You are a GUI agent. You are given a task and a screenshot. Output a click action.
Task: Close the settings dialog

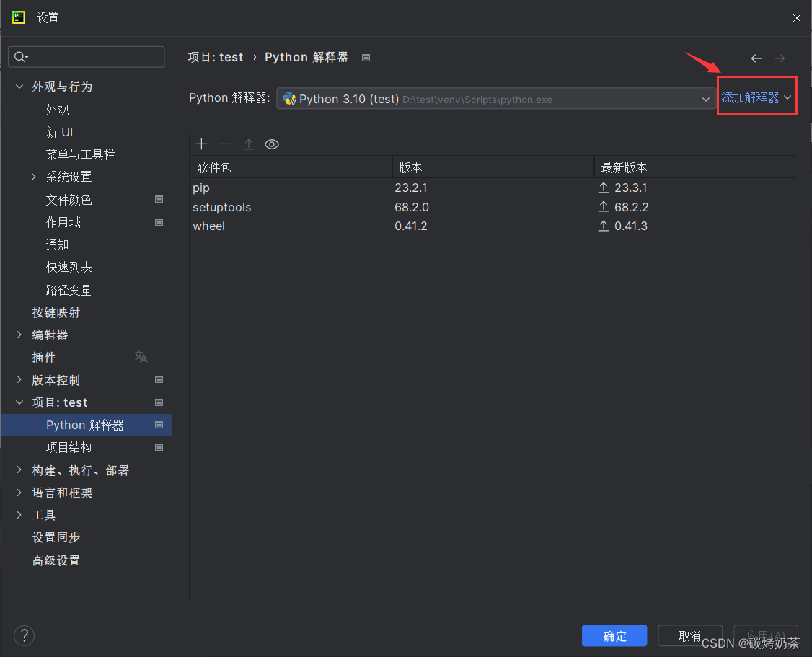(x=796, y=18)
